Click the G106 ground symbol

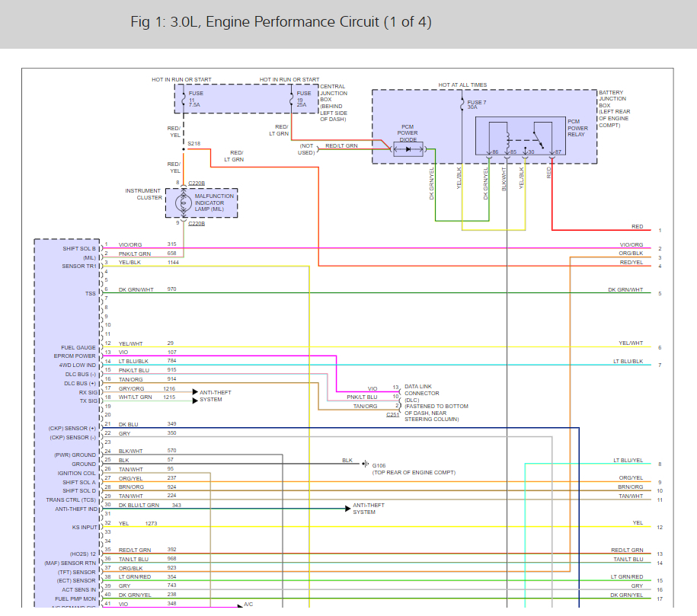[366, 464]
